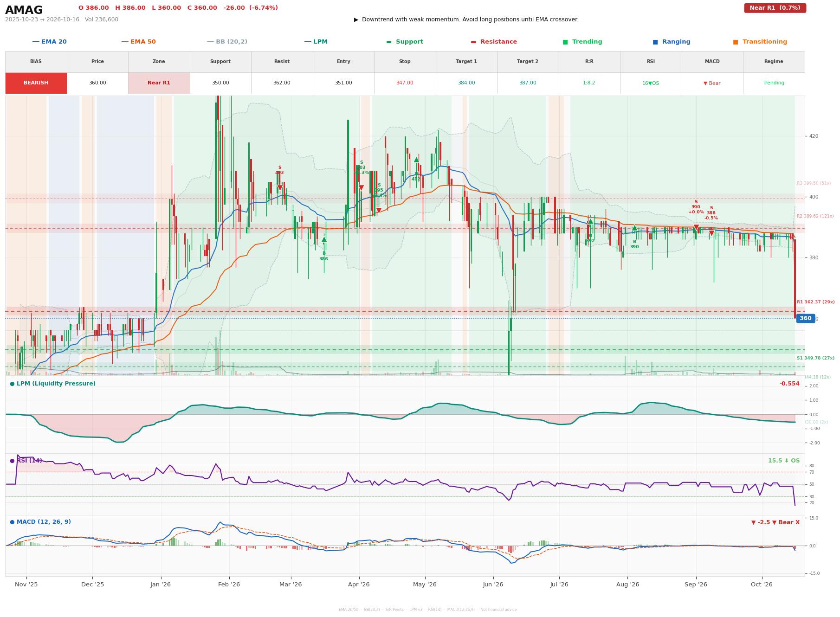Screen dimensions: 840x617
Task: Click the Near R1 (0.7%) badge
Action: (x=775, y=8)
